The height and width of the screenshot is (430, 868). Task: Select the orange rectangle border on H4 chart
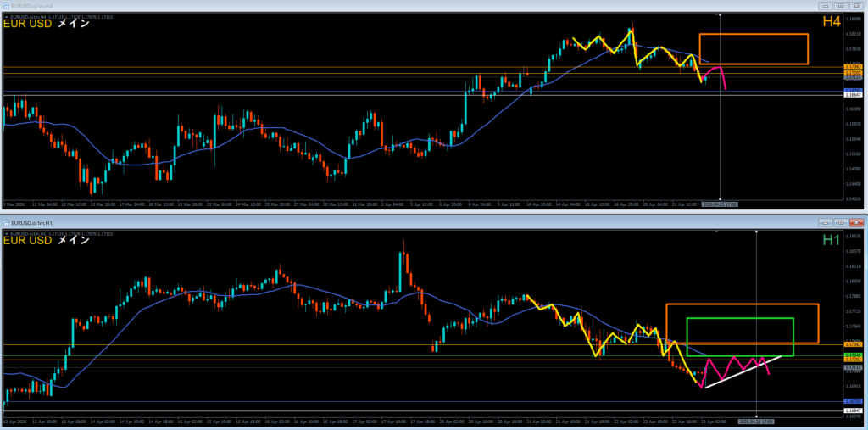coord(753,35)
